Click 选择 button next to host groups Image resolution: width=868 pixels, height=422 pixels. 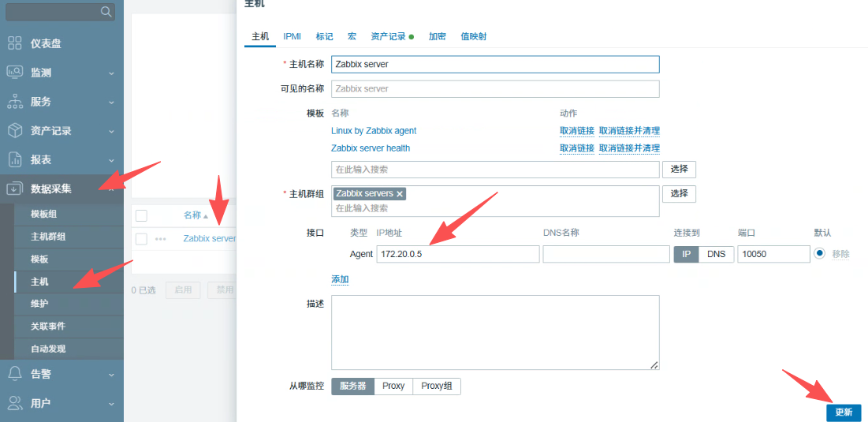680,194
